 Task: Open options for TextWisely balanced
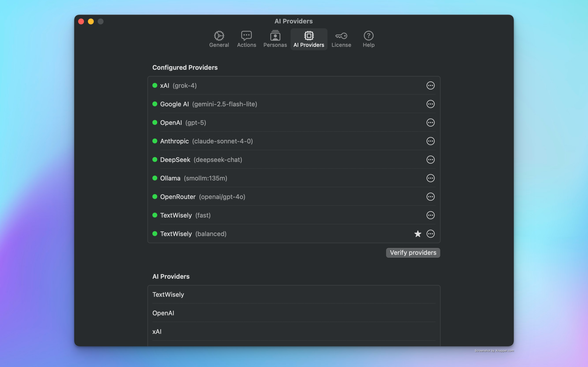click(x=430, y=234)
